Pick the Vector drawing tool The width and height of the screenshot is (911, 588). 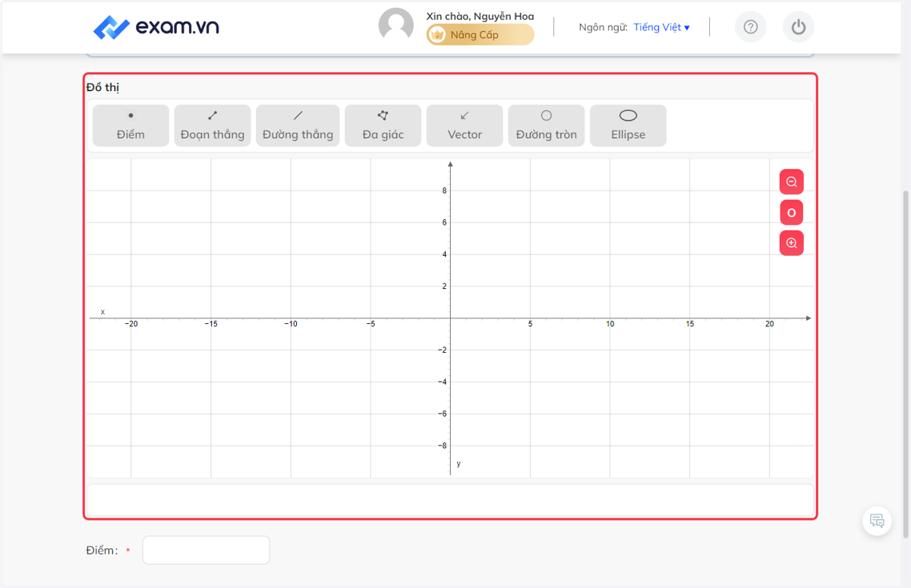point(465,125)
